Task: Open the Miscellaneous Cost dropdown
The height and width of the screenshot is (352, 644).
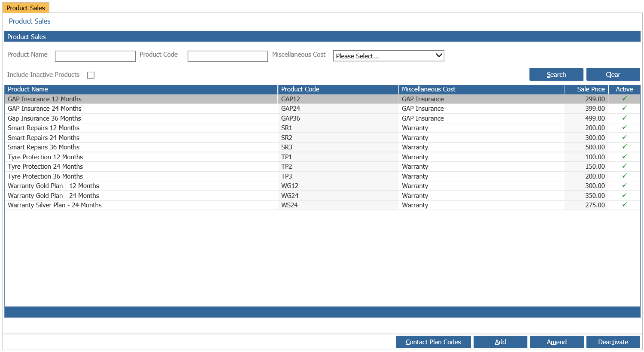Action: [x=388, y=56]
